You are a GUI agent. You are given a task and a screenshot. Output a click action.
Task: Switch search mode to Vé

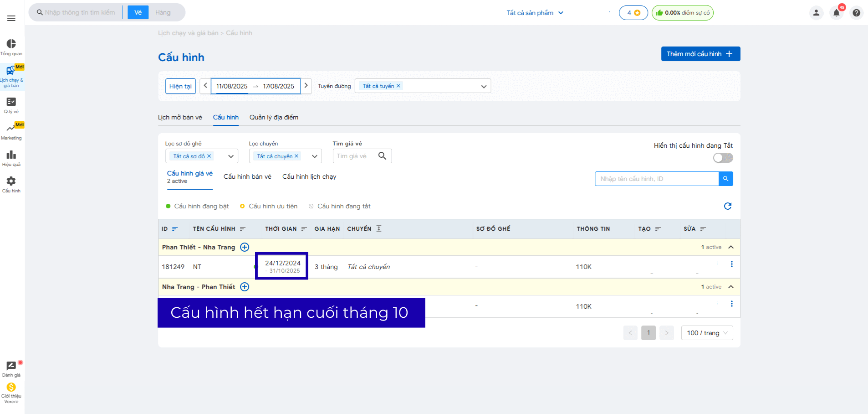(x=138, y=12)
